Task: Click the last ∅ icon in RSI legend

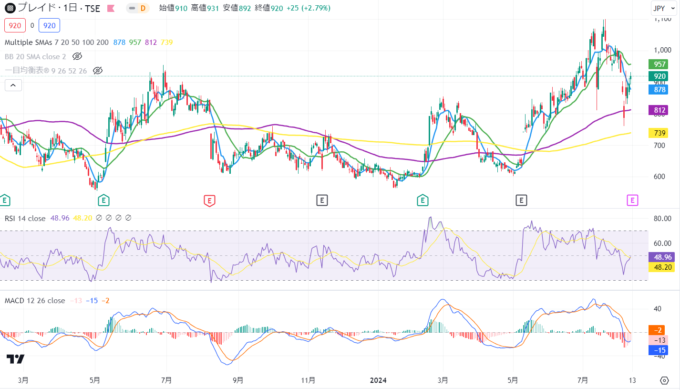Action: tap(128, 218)
